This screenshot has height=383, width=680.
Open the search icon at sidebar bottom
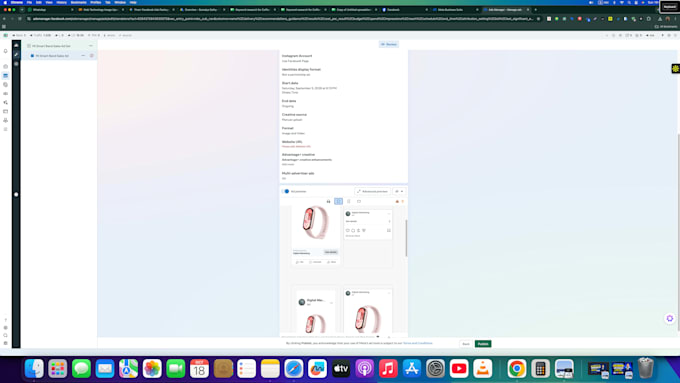click(x=6, y=335)
